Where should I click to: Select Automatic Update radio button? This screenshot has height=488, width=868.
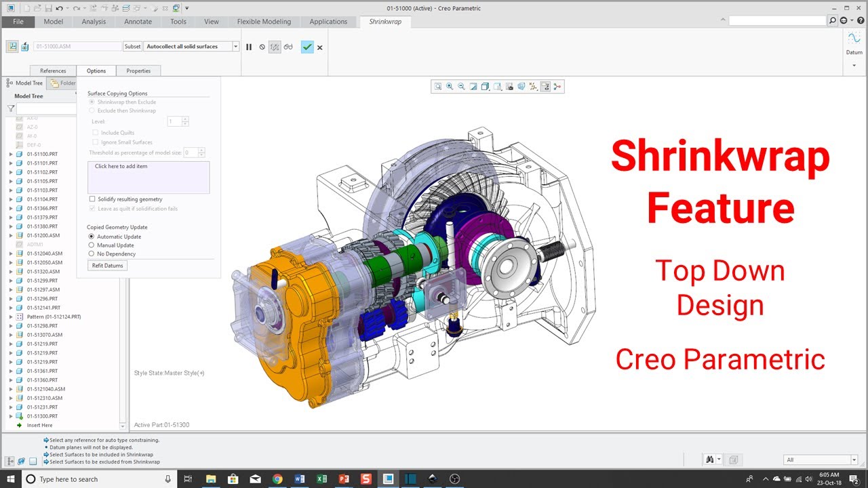click(92, 237)
